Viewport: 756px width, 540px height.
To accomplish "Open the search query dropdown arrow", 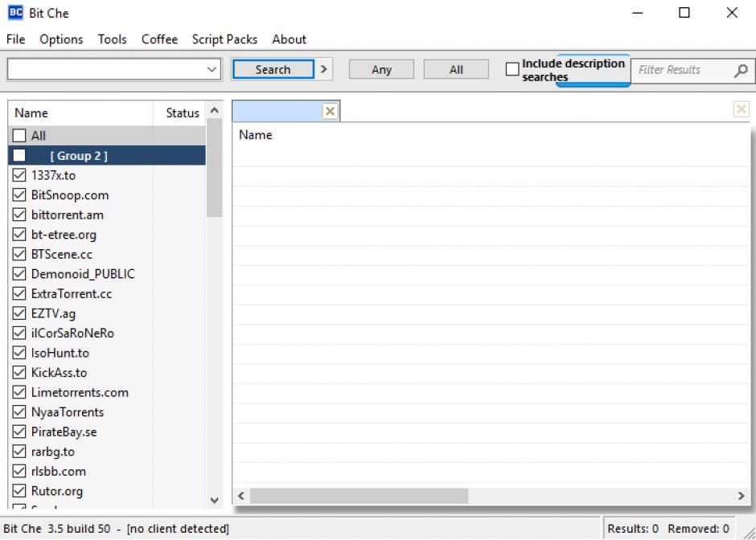I will 212,69.
